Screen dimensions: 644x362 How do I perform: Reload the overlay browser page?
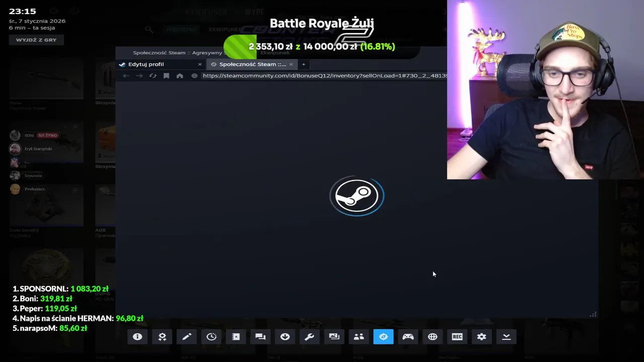[153, 76]
